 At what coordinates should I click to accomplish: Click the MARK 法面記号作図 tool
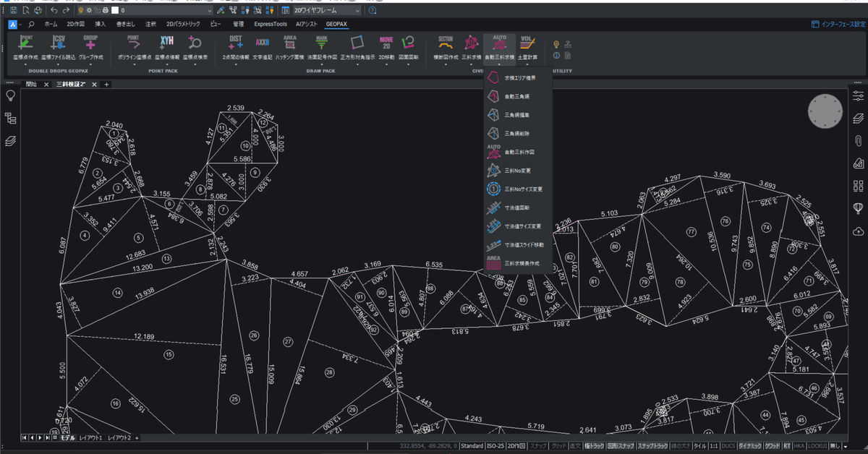322,46
